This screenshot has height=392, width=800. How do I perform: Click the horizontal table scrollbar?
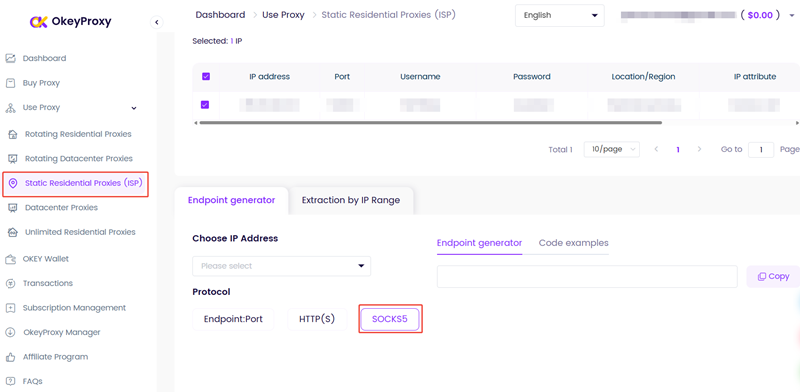(430, 122)
